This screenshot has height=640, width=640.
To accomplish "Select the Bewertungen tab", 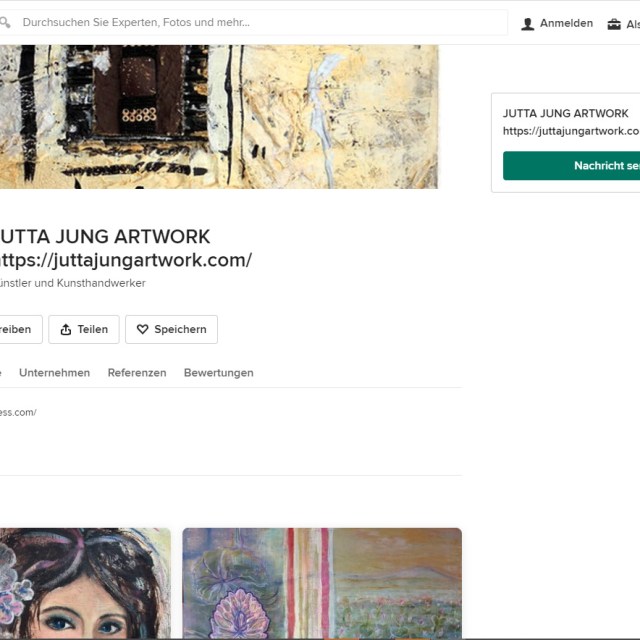I will [218, 373].
